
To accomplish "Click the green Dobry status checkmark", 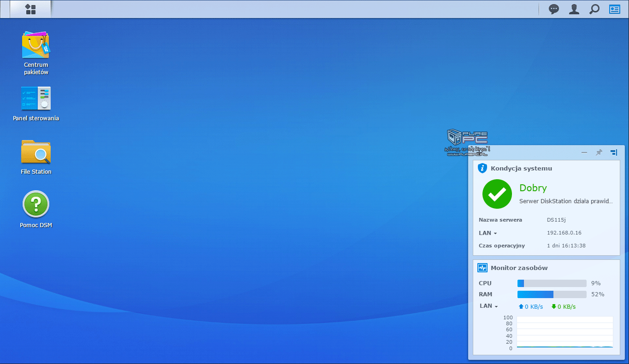I will coord(497,194).
